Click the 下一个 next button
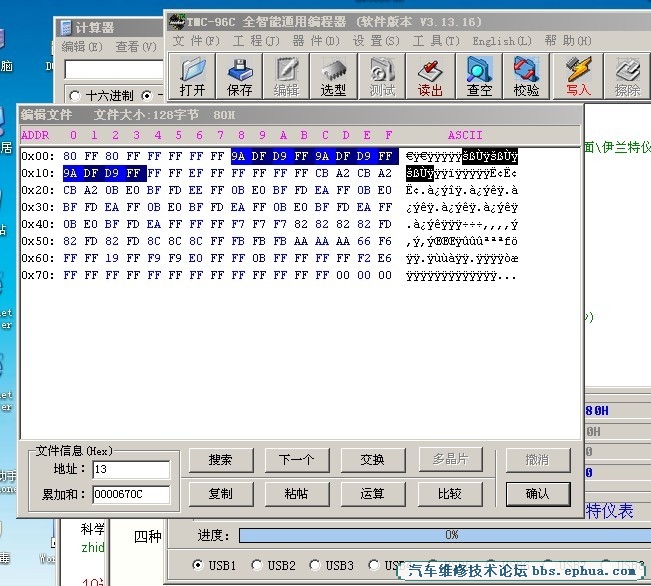 click(297, 460)
